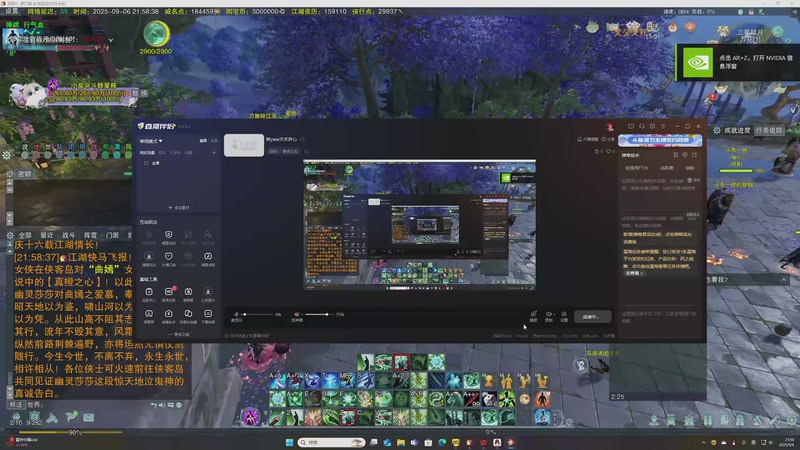This screenshot has width=800, height=450.
Task: Click the 频道 channel selector button
Action: click(x=15, y=405)
